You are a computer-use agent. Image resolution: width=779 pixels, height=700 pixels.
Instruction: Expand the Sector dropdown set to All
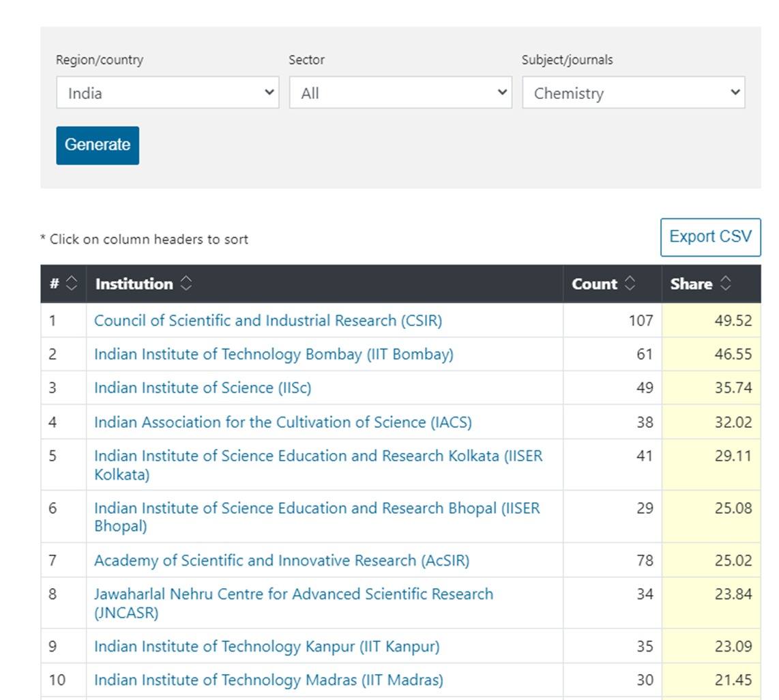[400, 92]
